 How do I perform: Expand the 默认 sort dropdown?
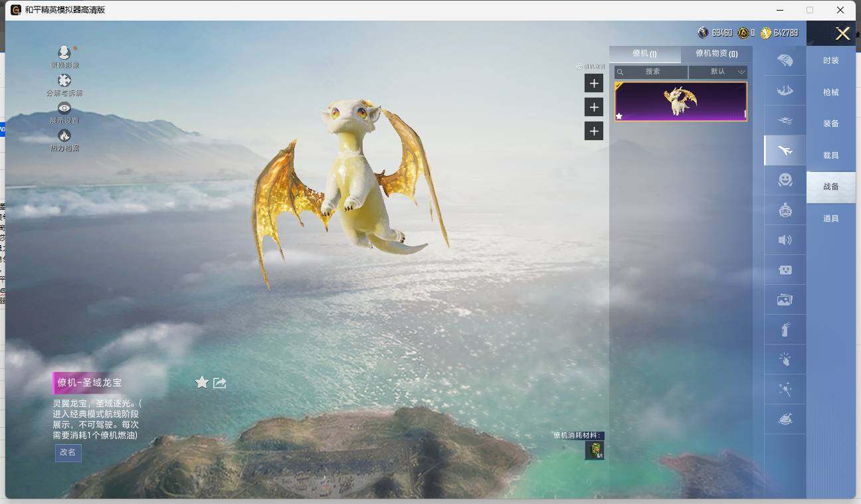coord(718,72)
